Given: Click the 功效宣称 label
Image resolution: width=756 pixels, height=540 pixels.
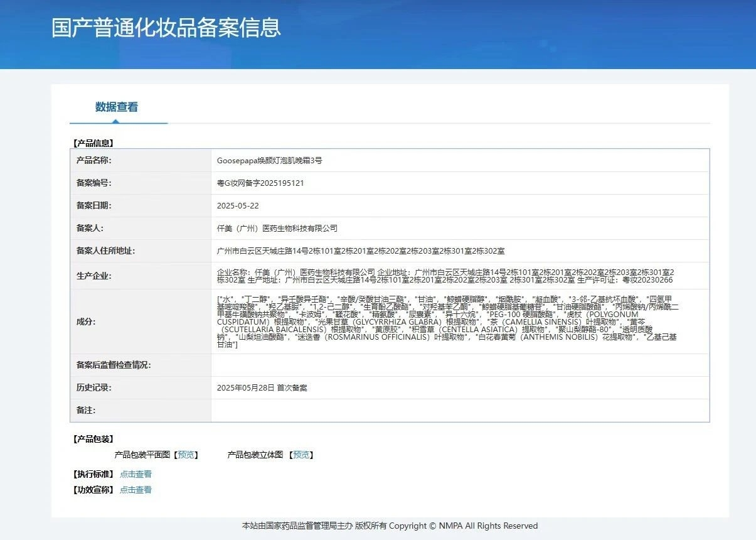Looking at the screenshot, I should 93,490.
